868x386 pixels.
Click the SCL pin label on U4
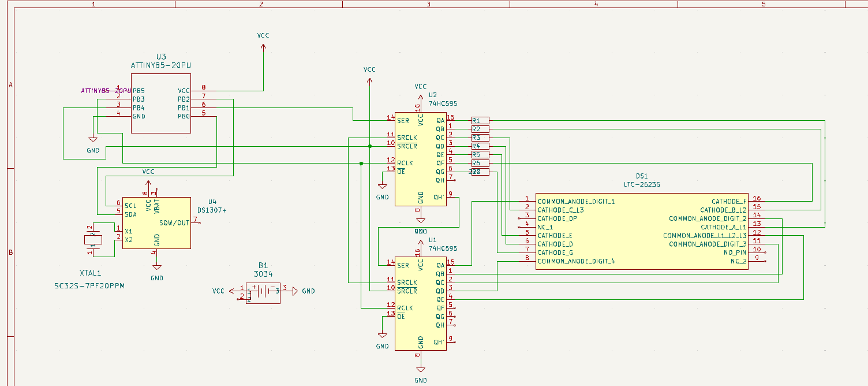tap(130, 206)
